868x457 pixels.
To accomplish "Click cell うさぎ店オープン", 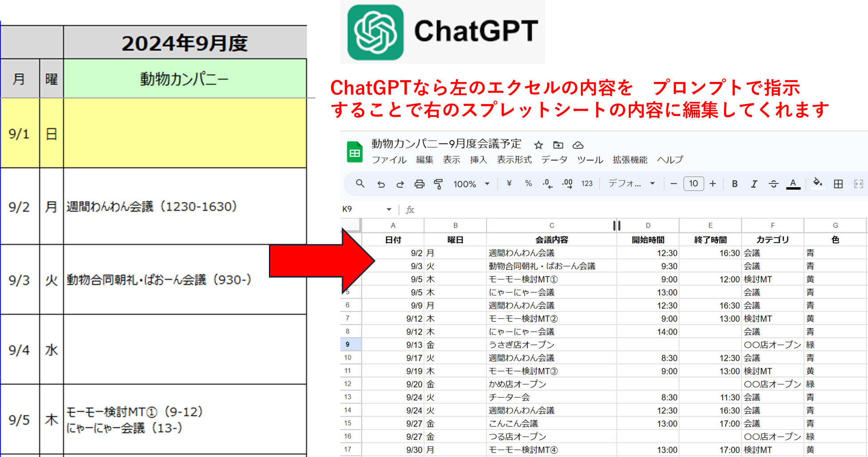I will 552,345.
